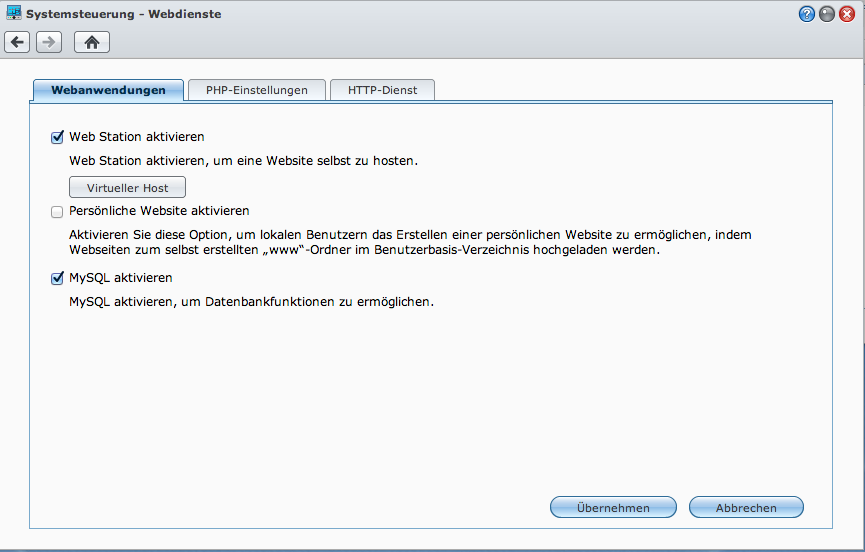Viewport: 865px width, 552px height.
Task: Go forward with the right arrow button
Action: [x=49, y=42]
